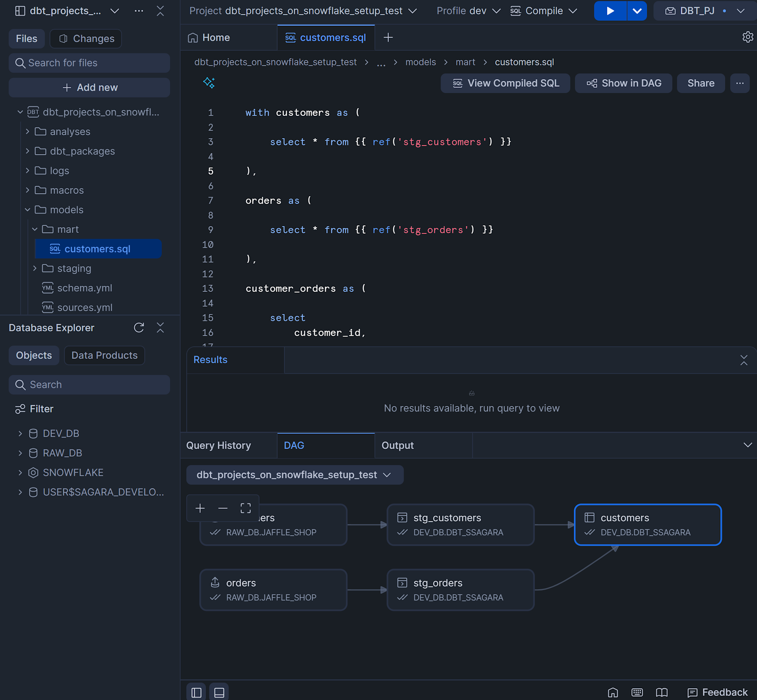Fit DAG to screen icon
This screenshot has width=757, height=700.
[x=245, y=508]
